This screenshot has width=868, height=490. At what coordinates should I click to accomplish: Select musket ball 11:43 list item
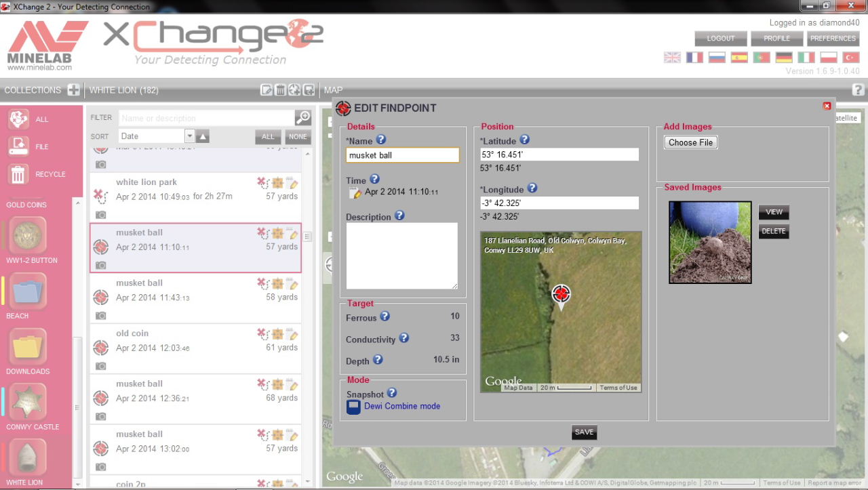195,298
